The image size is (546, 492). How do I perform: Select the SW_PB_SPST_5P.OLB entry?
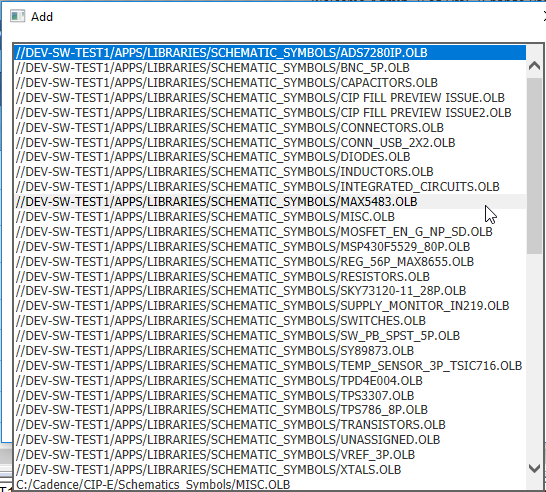click(270, 335)
